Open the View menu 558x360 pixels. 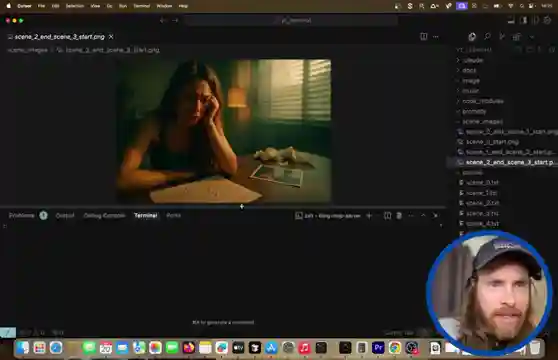(95, 6)
